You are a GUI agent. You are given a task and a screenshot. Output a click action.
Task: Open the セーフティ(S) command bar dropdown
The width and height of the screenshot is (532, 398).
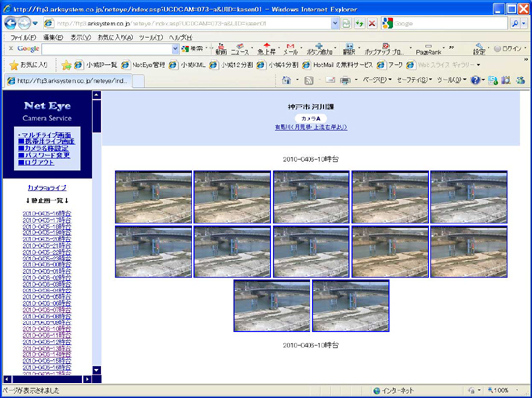[414, 80]
